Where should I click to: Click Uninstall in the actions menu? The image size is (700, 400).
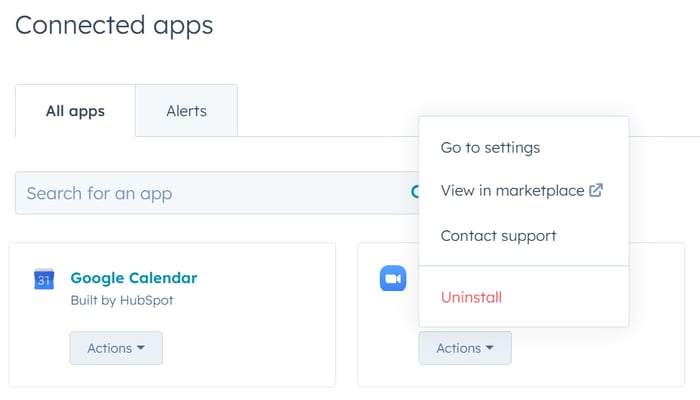[x=471, y=297]
